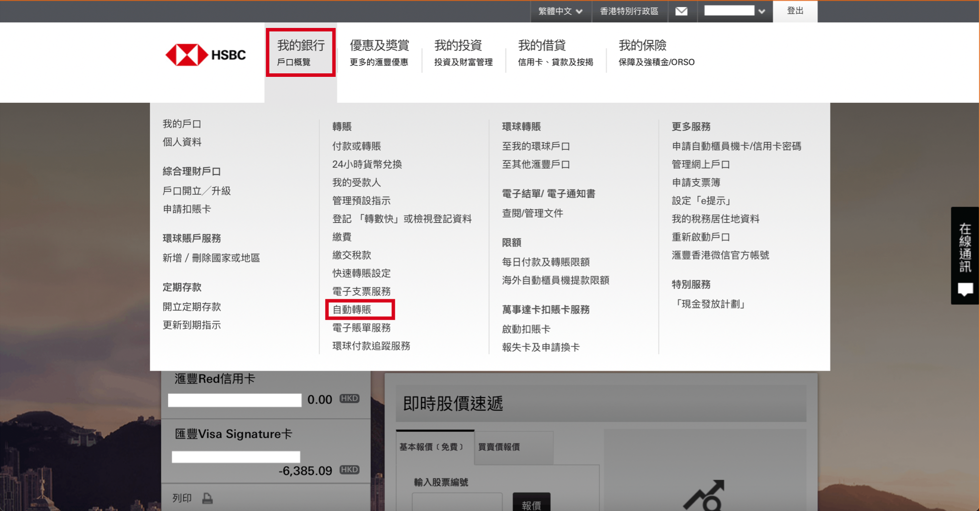
Task: Open 管理網上戶口
Action: pos(701,164)
